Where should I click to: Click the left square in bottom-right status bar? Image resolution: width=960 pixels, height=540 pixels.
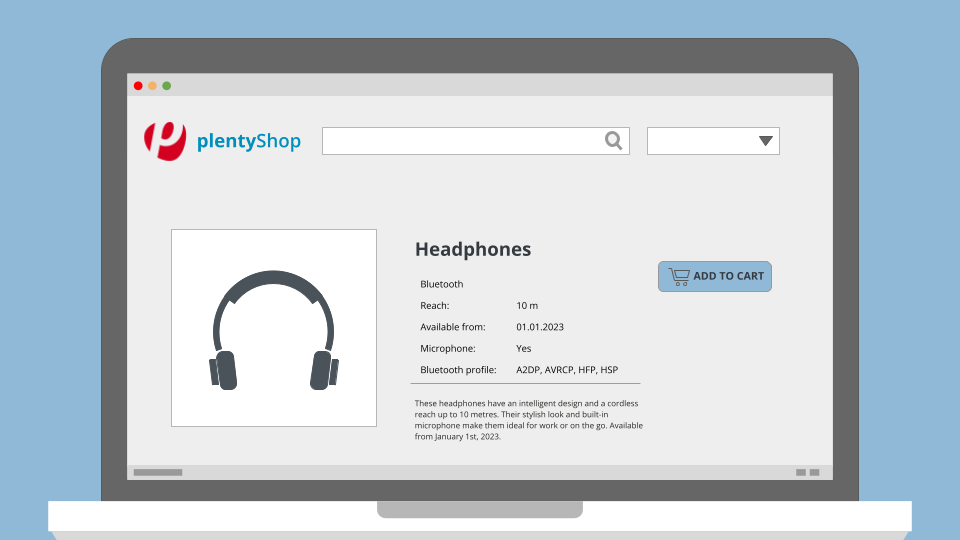click(801, 472)
